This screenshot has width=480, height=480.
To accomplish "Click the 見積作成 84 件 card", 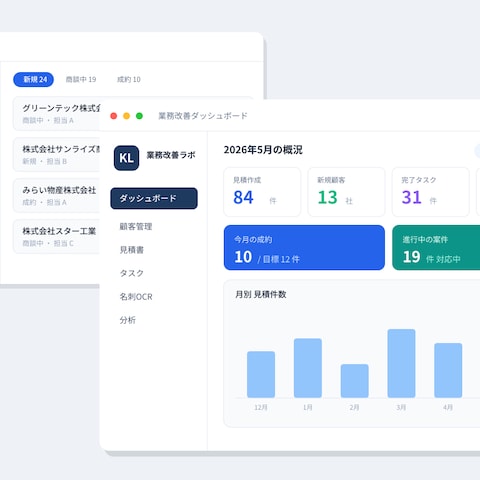I will [x=262, y=192].
